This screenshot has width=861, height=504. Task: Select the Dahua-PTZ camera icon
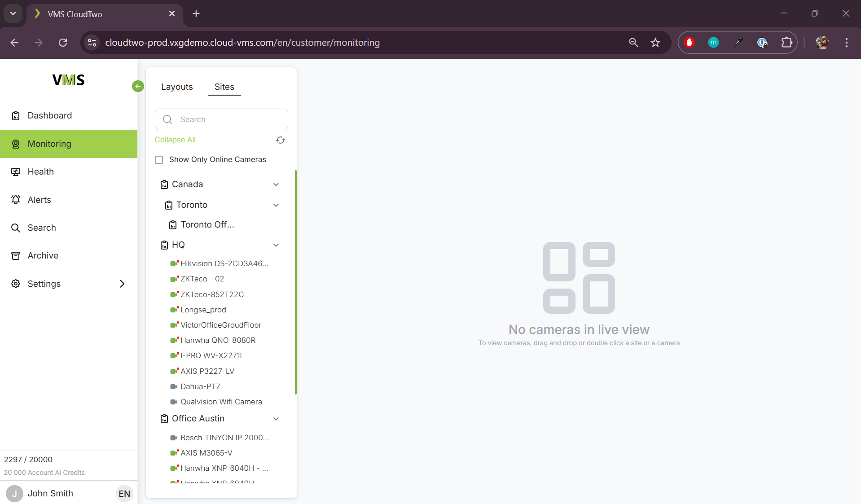pos(174,386)
